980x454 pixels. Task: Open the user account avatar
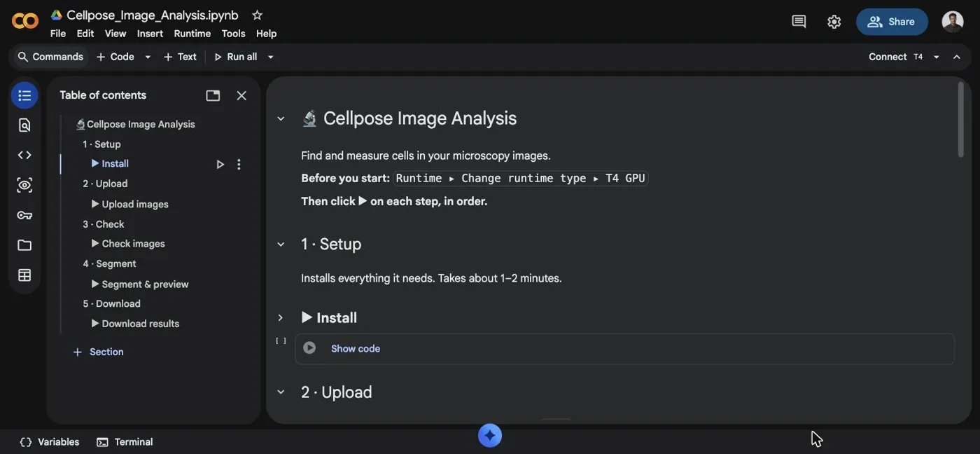pyautogui.click(x=953, y=22)
